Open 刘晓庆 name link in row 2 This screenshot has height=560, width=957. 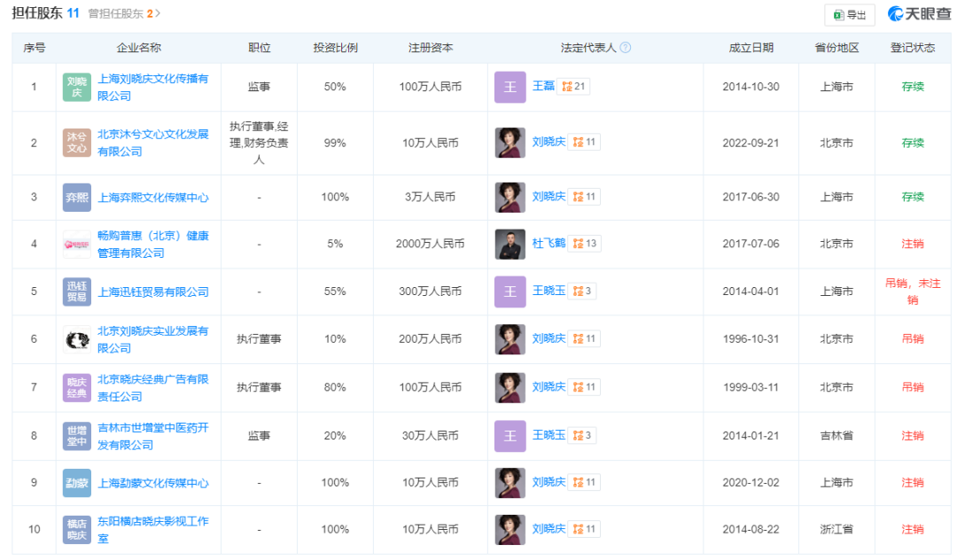[x=549, y=142]
